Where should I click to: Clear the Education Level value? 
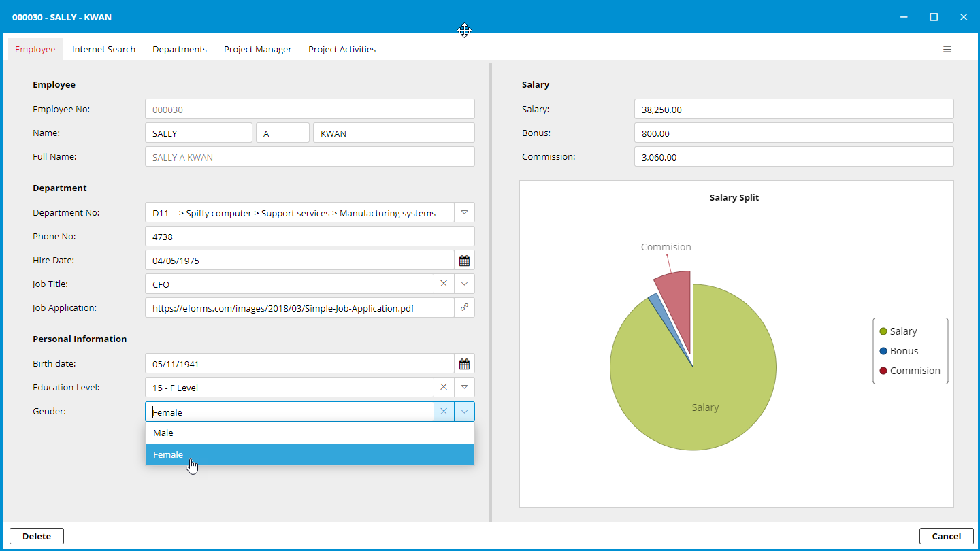pos(444,387)
